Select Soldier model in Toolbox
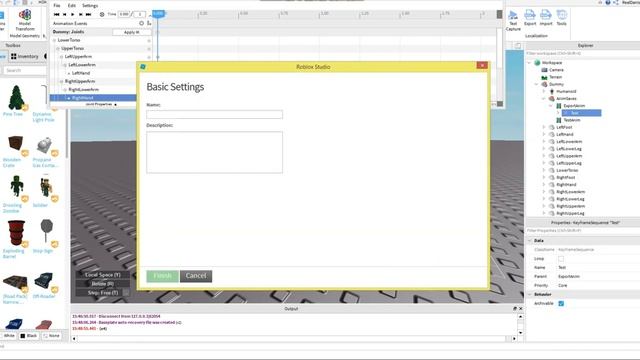640x360 pixels. [46, 187]
